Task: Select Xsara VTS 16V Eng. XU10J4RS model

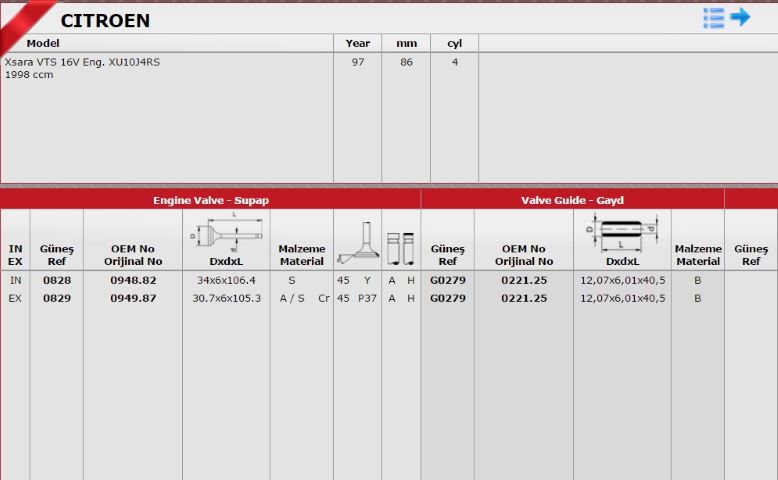Action: pos(82,68)
